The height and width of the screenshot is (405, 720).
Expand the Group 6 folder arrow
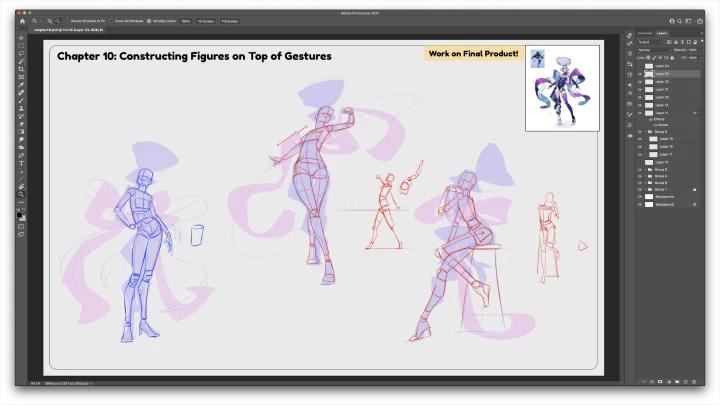click(x=646, y=183)
